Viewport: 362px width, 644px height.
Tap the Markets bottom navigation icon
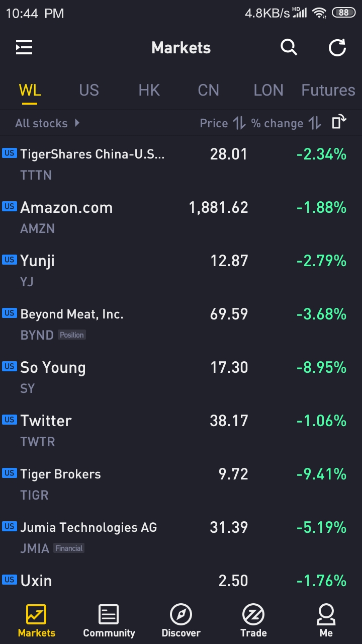[36, 615]
